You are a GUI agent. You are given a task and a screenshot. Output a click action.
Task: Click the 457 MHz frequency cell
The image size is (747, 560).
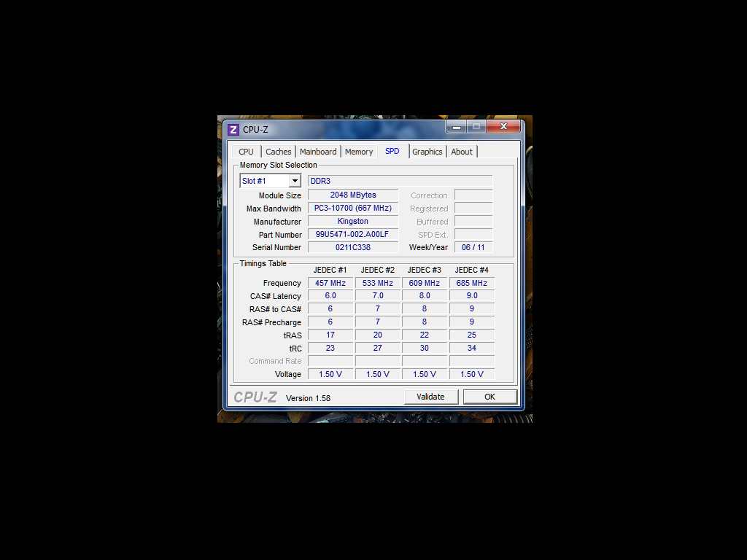[330, 283]
